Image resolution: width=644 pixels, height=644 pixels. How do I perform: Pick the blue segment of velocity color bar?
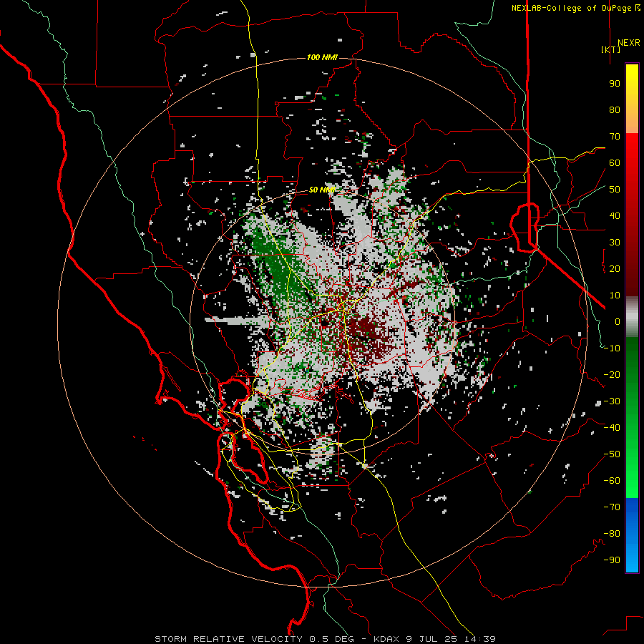click(632, 535)
